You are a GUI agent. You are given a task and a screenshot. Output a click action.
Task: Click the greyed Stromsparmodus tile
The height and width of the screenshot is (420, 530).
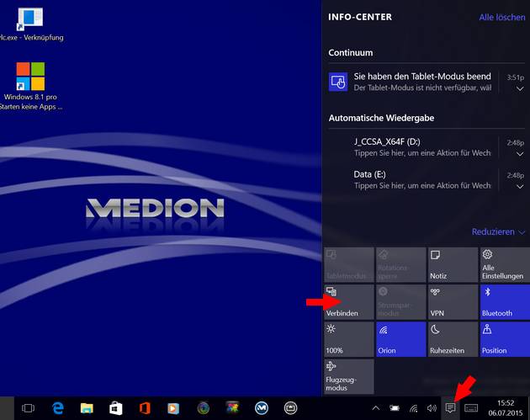point(401,302)
